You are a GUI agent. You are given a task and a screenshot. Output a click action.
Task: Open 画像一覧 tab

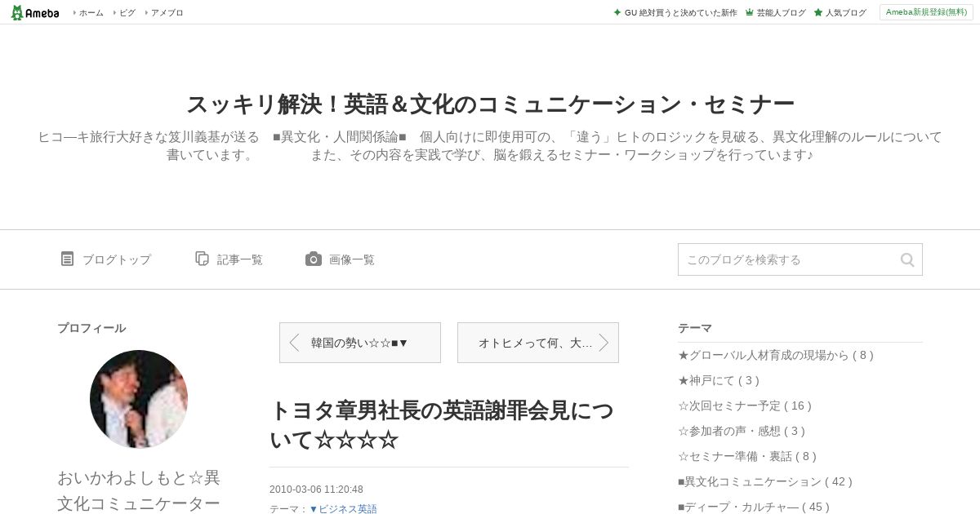[x=352, y=259]
